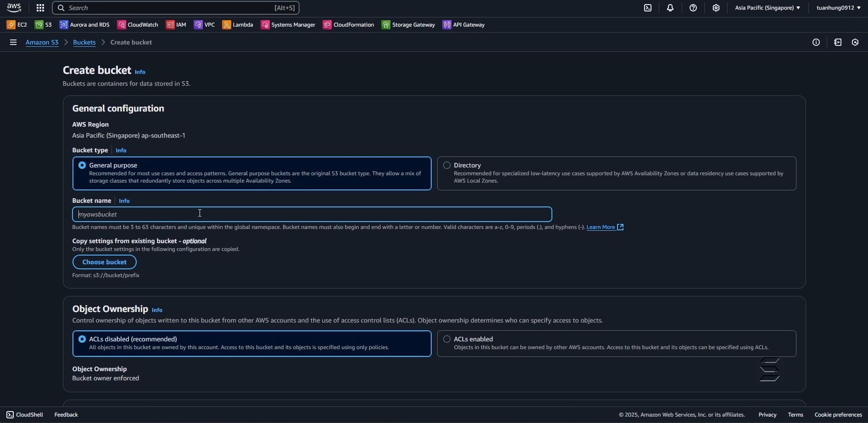Open Cookie preferences in footer
868x423 pixels.
(x=838, y=415)
